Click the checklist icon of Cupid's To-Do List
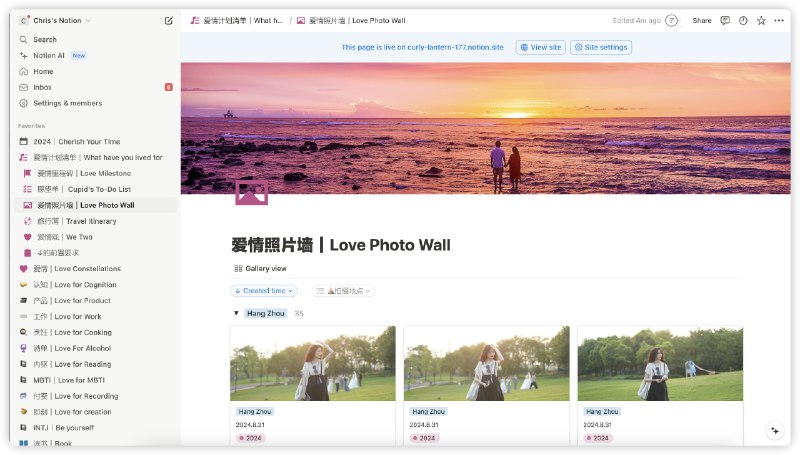The height and width of the screenshot is (455, 800). [28, 189]
